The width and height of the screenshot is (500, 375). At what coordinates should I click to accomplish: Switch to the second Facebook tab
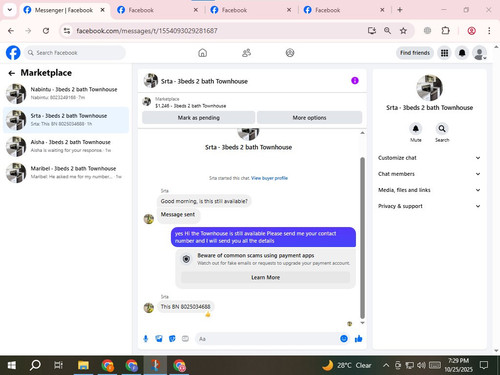[x=157, y=10]
